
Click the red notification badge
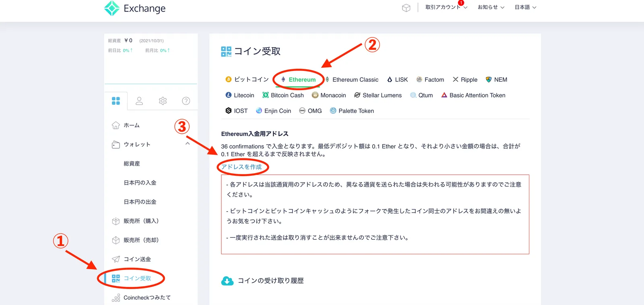(461, 3)
